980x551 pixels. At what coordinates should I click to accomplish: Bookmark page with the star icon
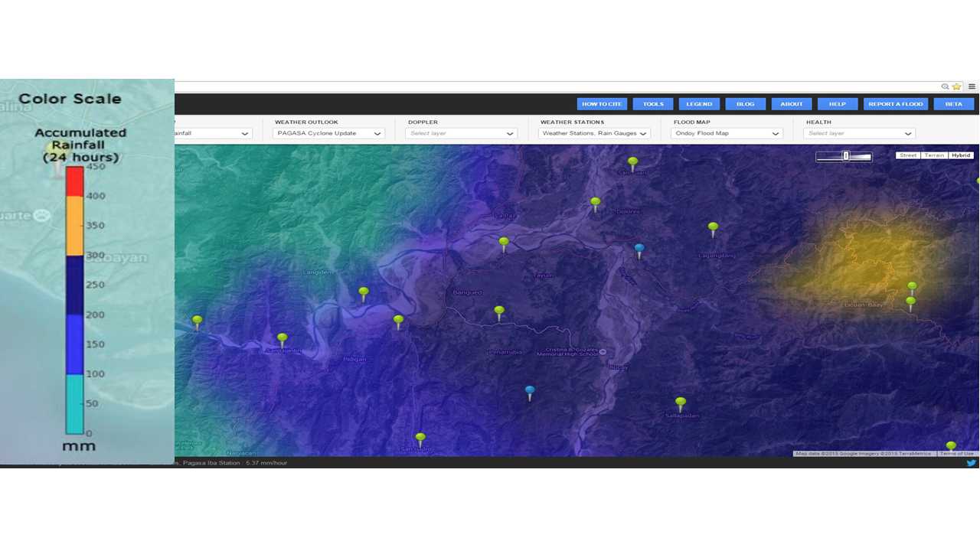point(956,86)
